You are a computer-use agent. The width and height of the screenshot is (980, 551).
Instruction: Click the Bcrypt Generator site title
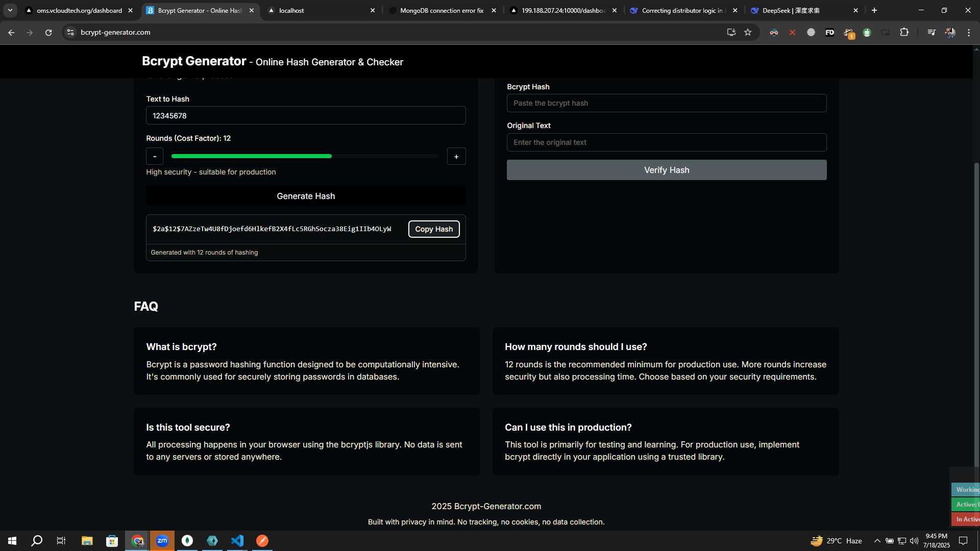pos(194,61)
